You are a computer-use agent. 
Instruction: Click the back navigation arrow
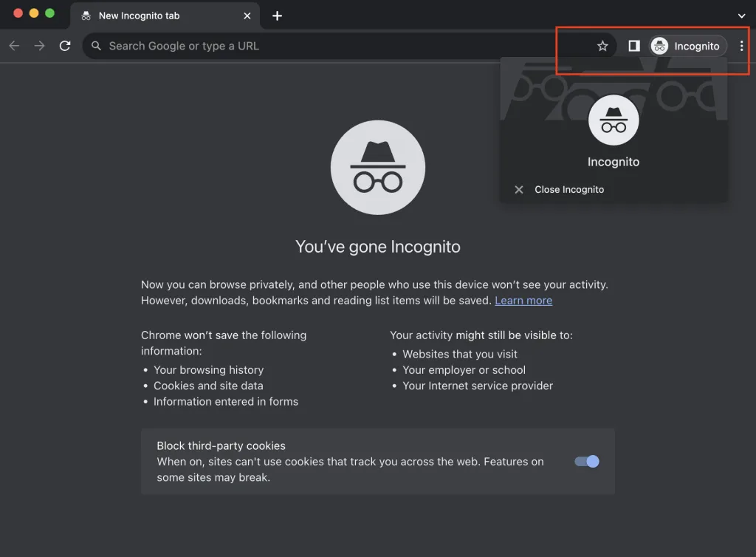click(x=13, y=45)
